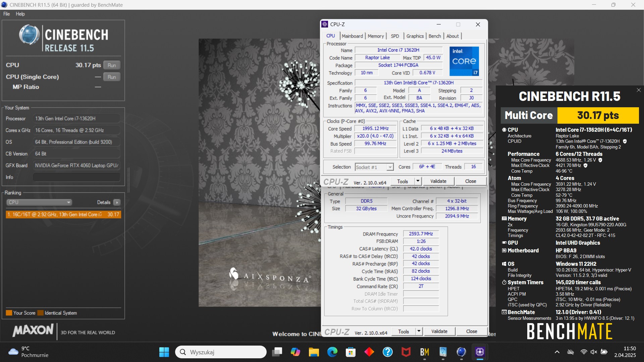
Task: Switch to CPU-Z Bench tab
Action: click(x=435, y=36)
